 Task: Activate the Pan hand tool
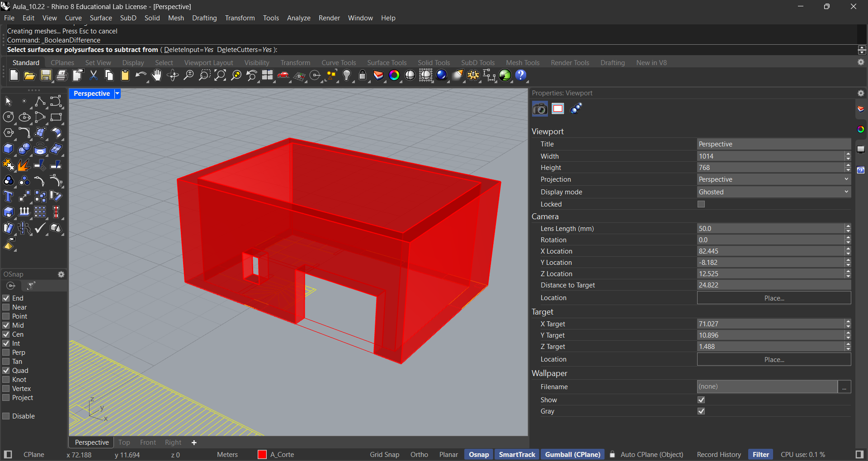click(157, 75)
